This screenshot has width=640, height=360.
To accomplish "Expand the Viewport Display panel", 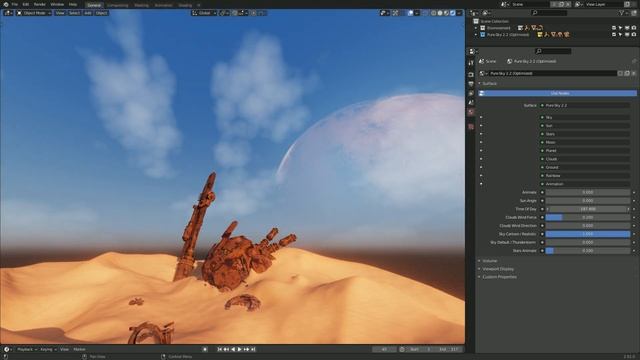I will click(498, 269).
